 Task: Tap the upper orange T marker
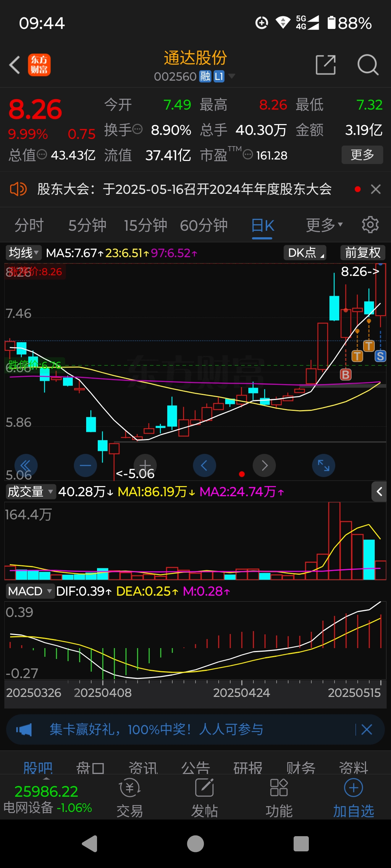[x=369, y=346]
